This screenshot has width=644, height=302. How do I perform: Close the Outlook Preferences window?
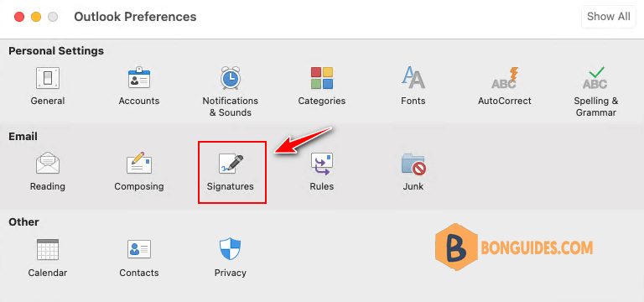coord(19,18)
